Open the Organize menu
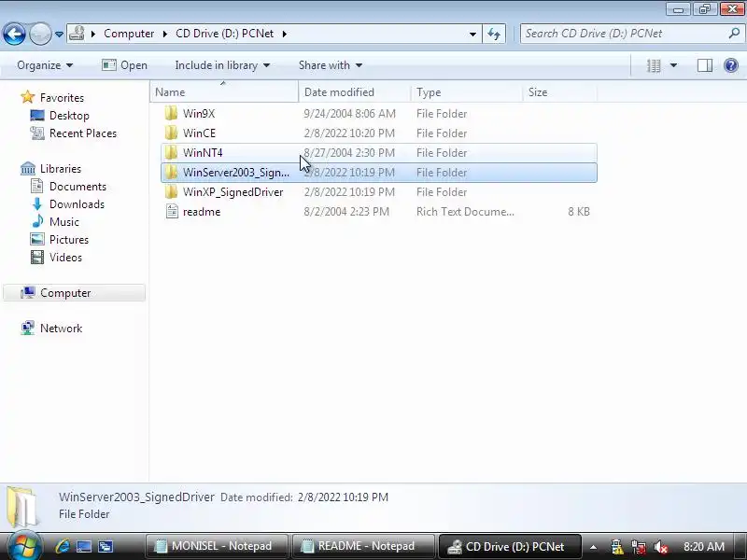Viewport: 747px width, 560px height. pyautogui.click(x=45, y=65)
